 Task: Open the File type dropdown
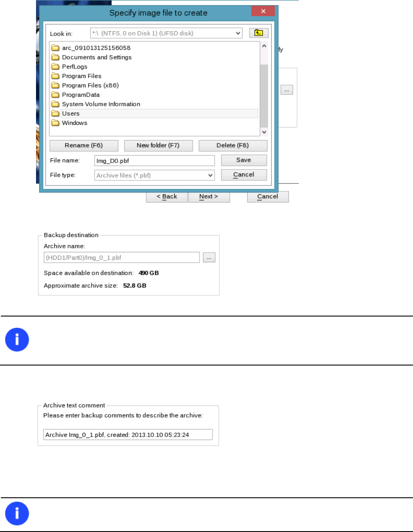[155, 175]
